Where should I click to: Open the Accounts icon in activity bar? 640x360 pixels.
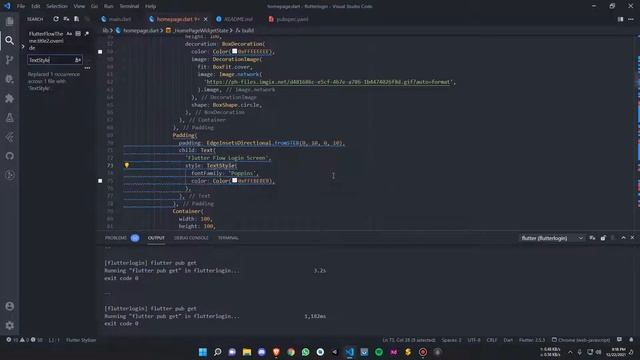(9, 306)
